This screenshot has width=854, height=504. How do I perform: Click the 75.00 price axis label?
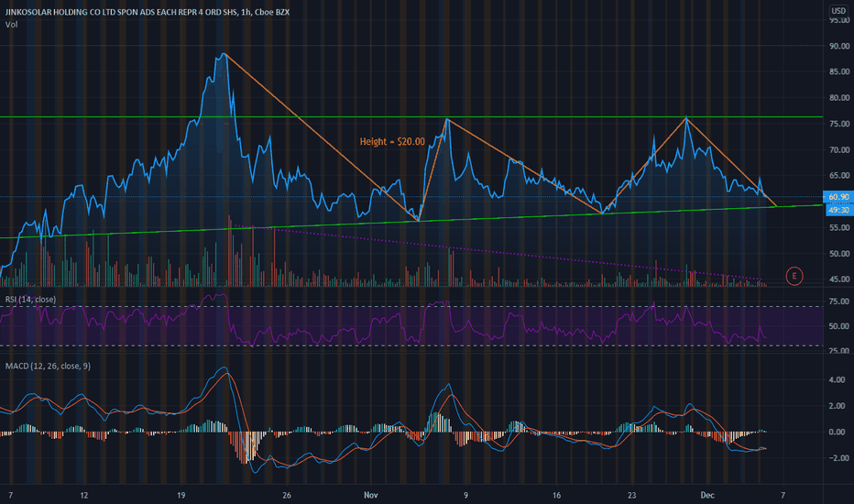[x=838, y=125]
